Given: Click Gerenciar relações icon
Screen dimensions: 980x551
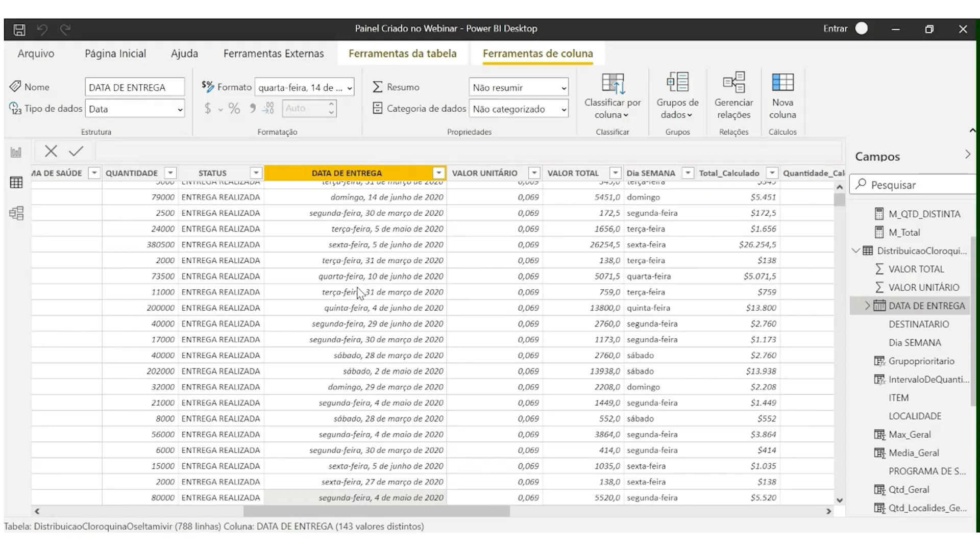Looking at the screenshot, I should click(x=733, y=83).
